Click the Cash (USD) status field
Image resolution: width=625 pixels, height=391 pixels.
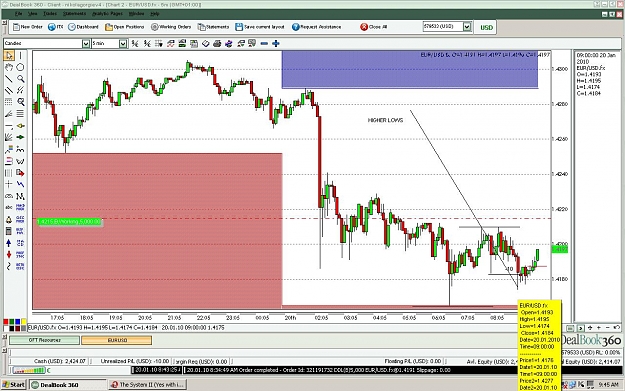60,361
